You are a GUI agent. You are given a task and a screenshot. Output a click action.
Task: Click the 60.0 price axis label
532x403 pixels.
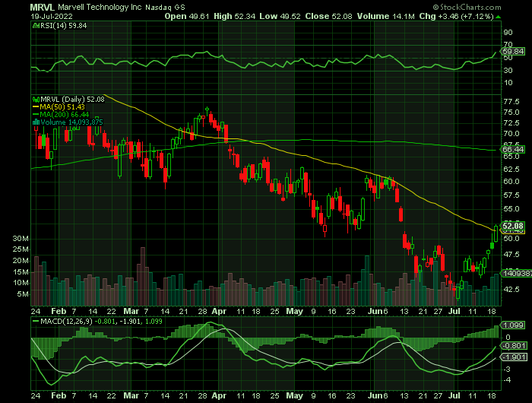511,181
